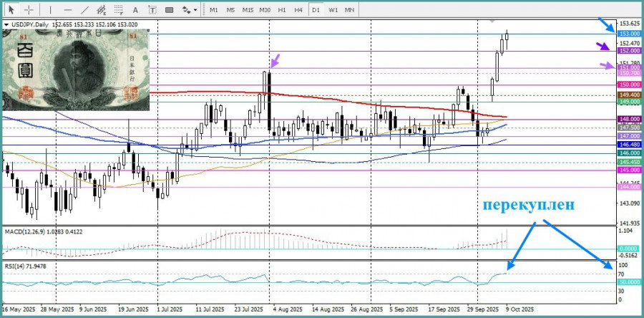
Task: Toggle the H4 timeframe button
Action: coord(298,10)
